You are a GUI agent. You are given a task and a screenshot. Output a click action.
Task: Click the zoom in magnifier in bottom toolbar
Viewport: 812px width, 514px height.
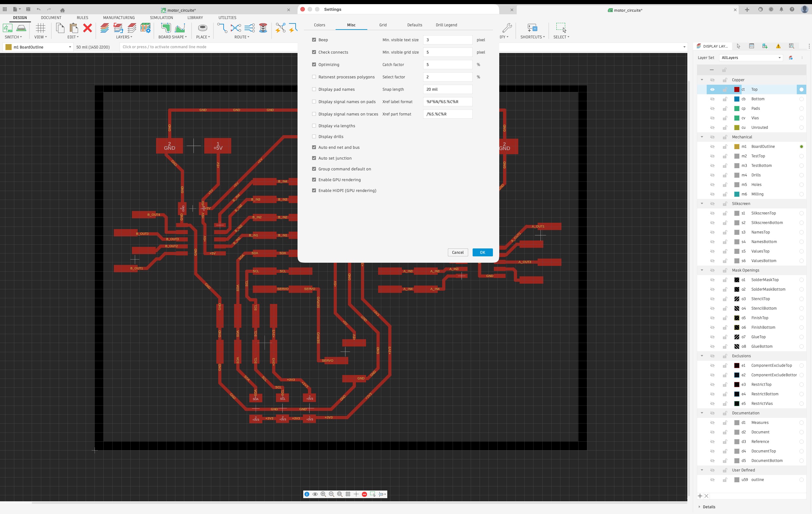point(323,494)
